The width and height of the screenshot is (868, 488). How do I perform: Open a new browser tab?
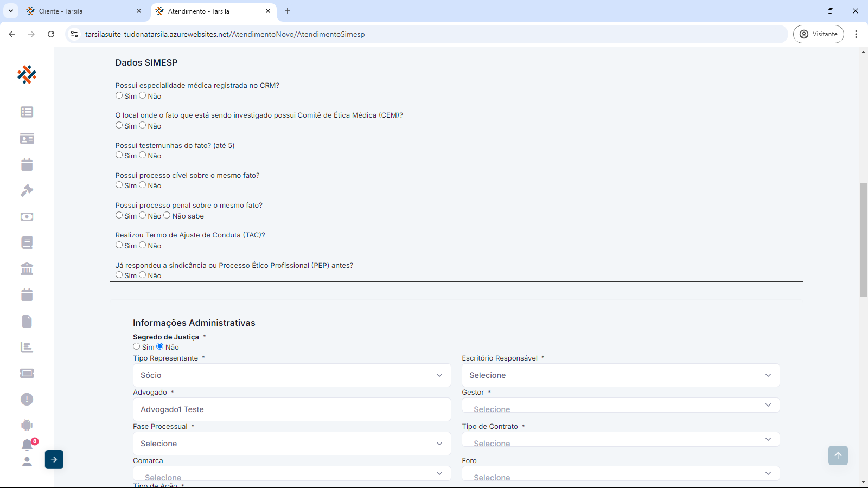(x=288, y=11)
